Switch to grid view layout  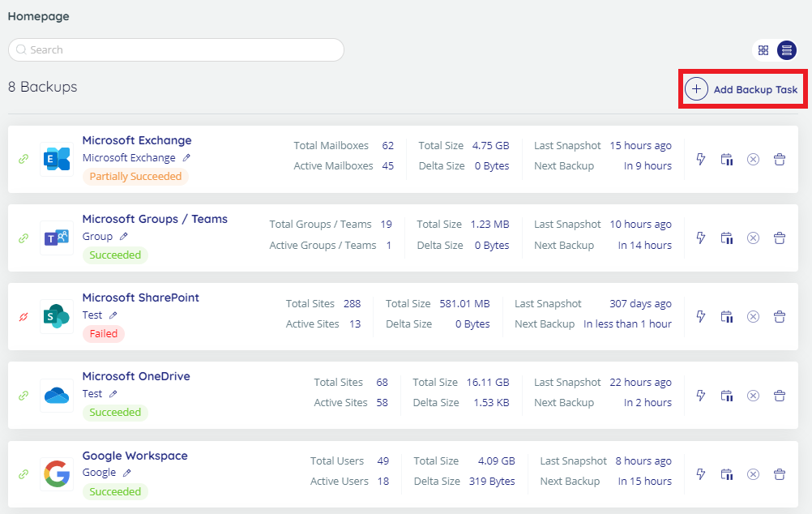click(763, 50)
